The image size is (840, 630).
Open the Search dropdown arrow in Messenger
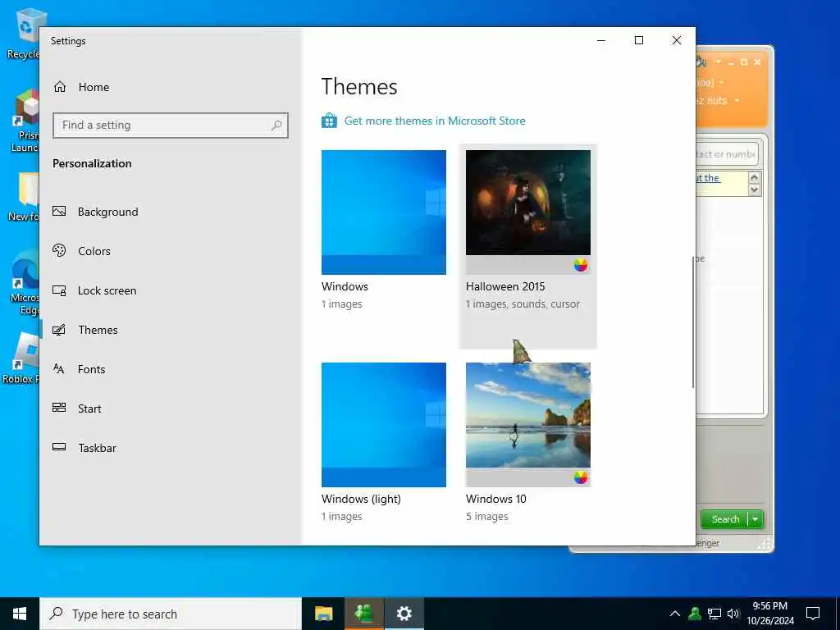pyautogui.click(x=756, y=519)
